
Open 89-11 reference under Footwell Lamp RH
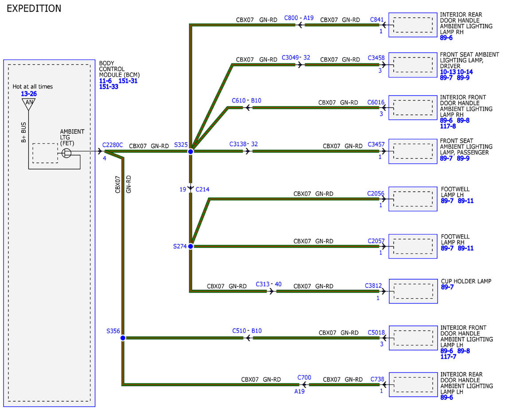point(466,248)
